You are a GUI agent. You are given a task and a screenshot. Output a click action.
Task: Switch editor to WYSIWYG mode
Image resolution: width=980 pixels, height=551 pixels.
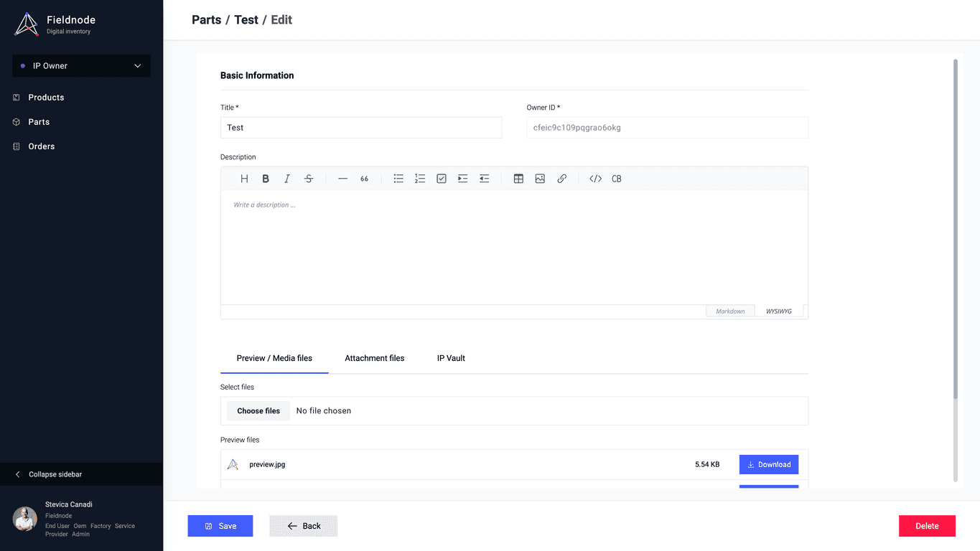pos(778,311)
